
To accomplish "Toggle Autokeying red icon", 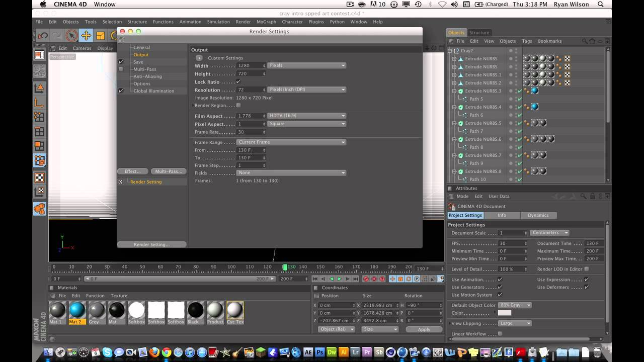I will tap(374, 279).
